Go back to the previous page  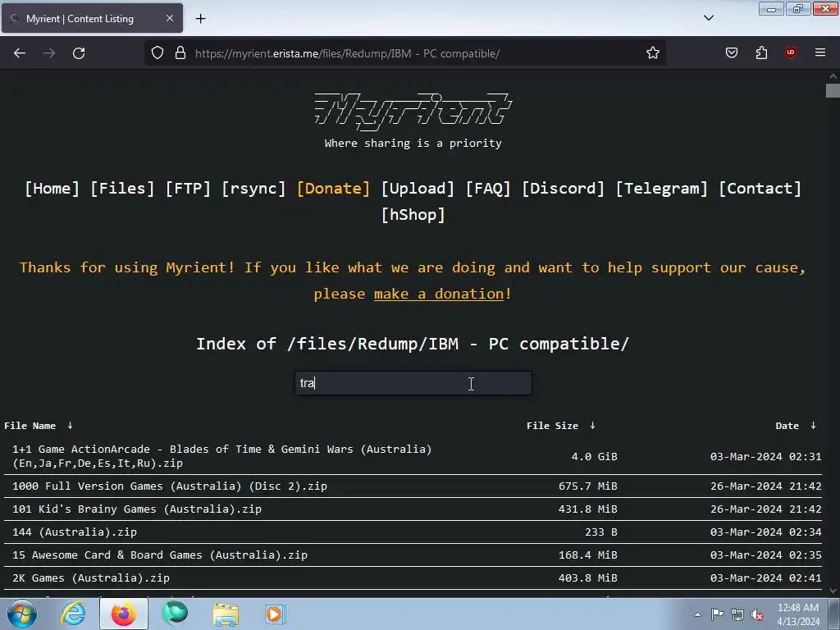pyautogui.click(x=20, y=53)
